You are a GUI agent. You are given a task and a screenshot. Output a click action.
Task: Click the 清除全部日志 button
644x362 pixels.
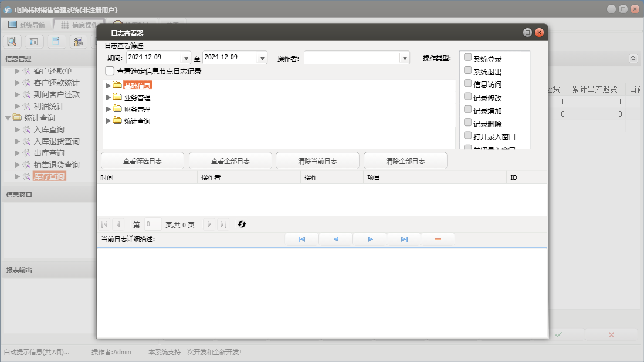[x=405, y=161]
